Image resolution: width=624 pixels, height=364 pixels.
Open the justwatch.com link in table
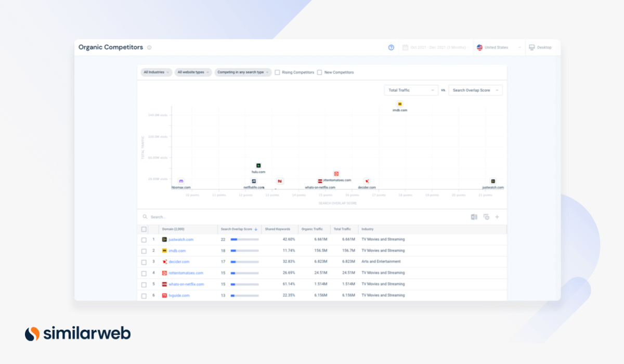[x=181, y=240]
